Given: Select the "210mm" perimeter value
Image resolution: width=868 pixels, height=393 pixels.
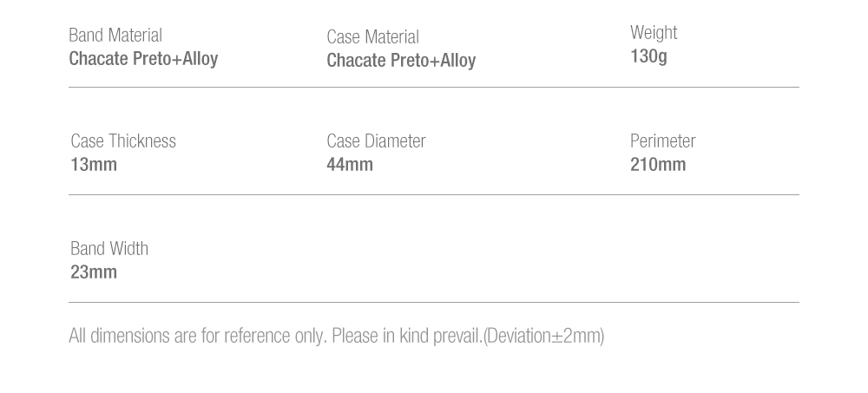Looking at the screenshot, I should coord(658,165).
